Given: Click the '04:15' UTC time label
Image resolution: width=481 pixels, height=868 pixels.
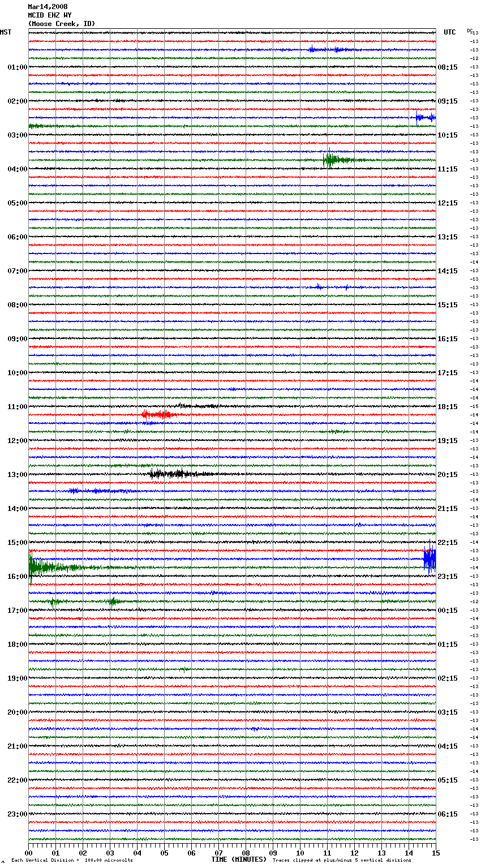Looking at the screenshot, I should tap(448, 746).
